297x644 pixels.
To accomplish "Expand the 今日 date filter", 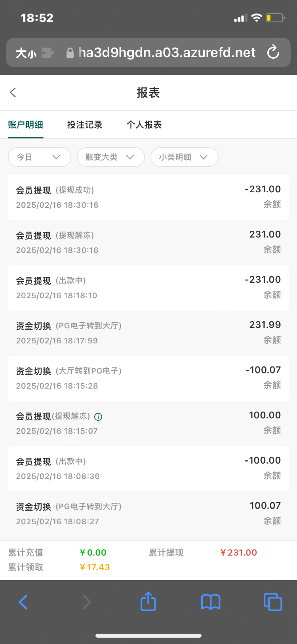I will click(x=39, y=157).
